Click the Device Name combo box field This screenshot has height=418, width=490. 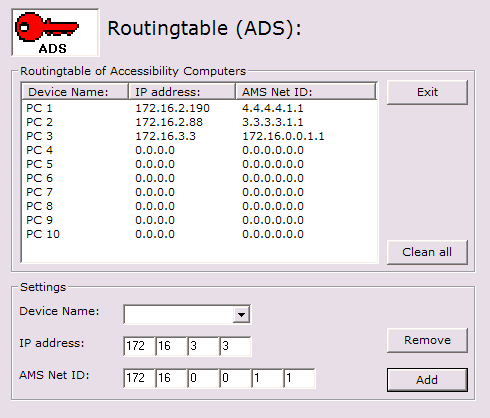pyautogui.click(x=187, y=314)
